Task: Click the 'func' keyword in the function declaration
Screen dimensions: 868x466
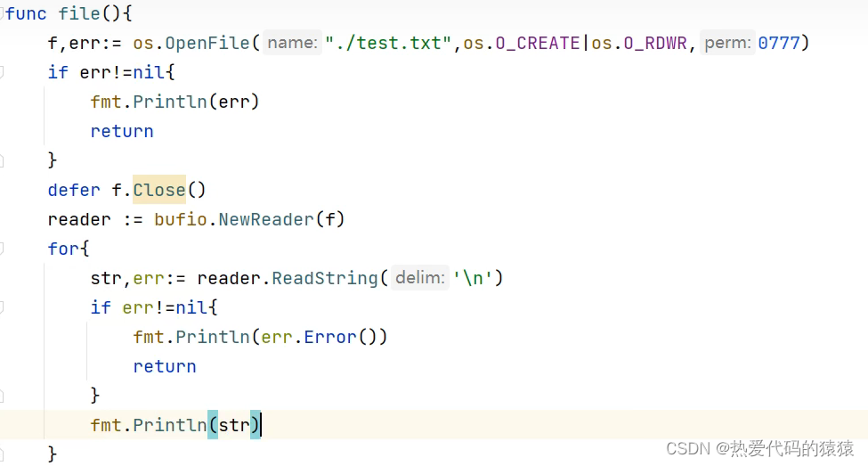Action: 26,13
